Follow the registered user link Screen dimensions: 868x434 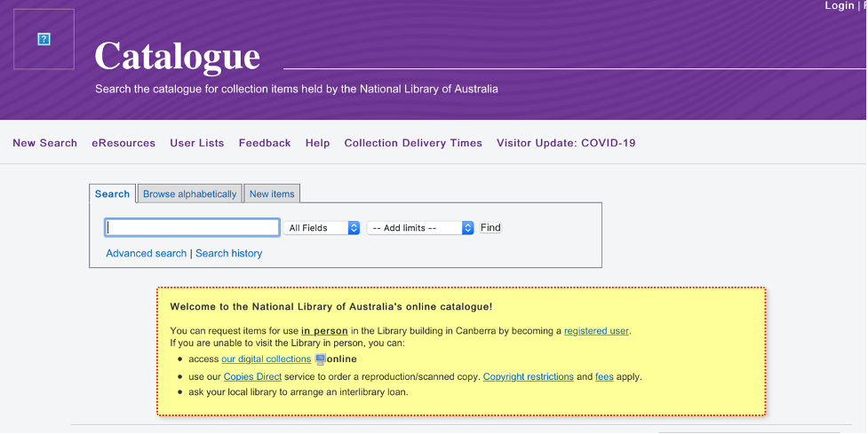(x=596, y=331)
